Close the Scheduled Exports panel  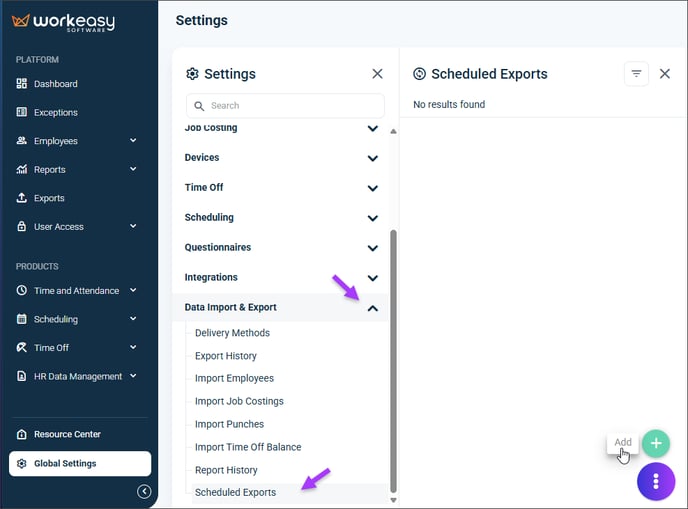click(x=665, y=74)
